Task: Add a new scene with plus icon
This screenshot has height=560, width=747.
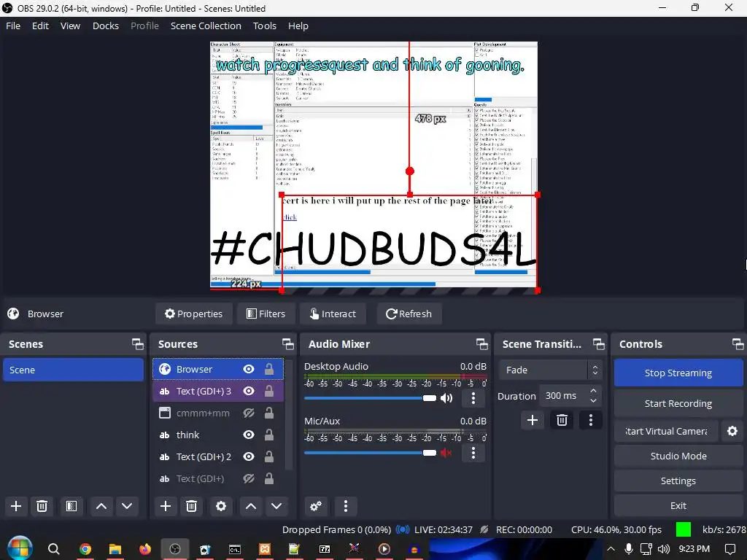Action: pos(16,506)
